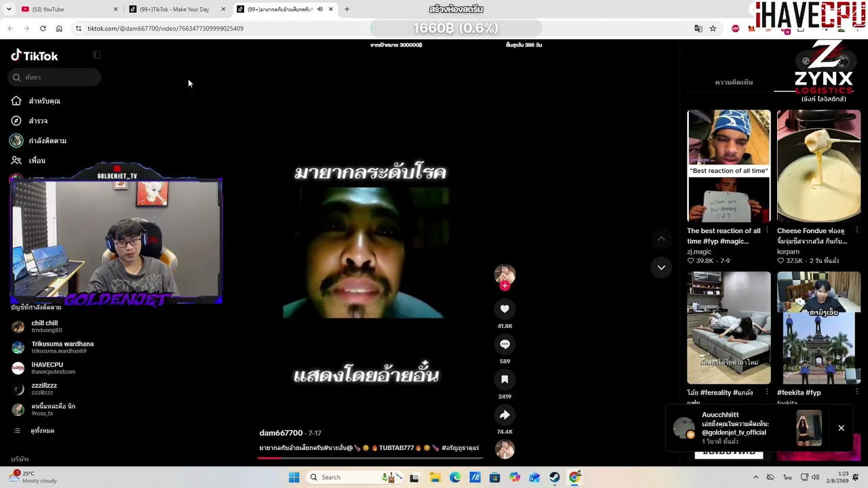Screen dimensions: 868x488
Task: Go to previous video with up chevron
Action: coord(661,239)
